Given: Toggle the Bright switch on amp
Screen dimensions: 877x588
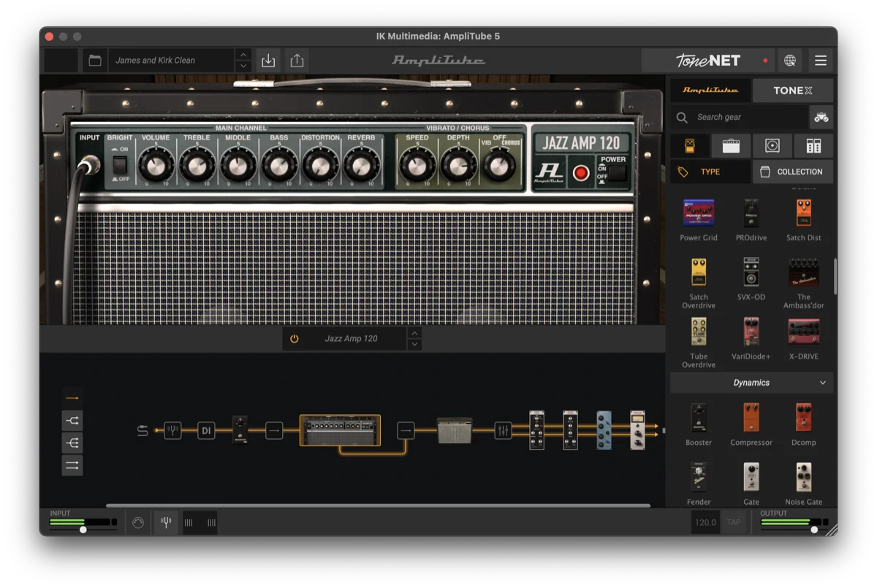Looking at the screenshot, I should [119, 165].
